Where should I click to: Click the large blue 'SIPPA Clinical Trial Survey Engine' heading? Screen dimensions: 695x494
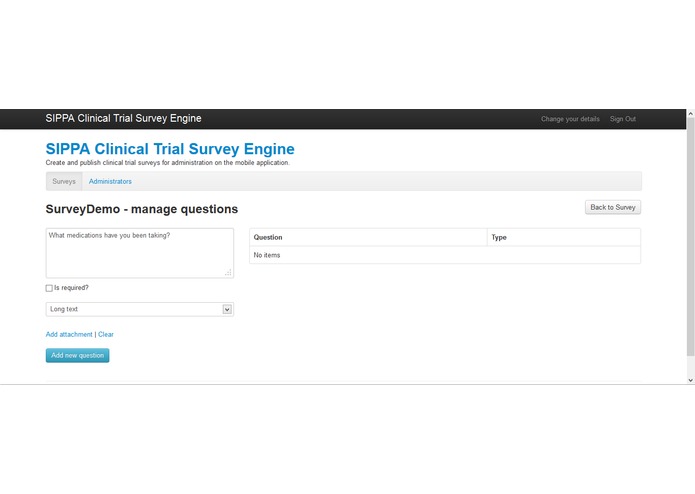170,149
